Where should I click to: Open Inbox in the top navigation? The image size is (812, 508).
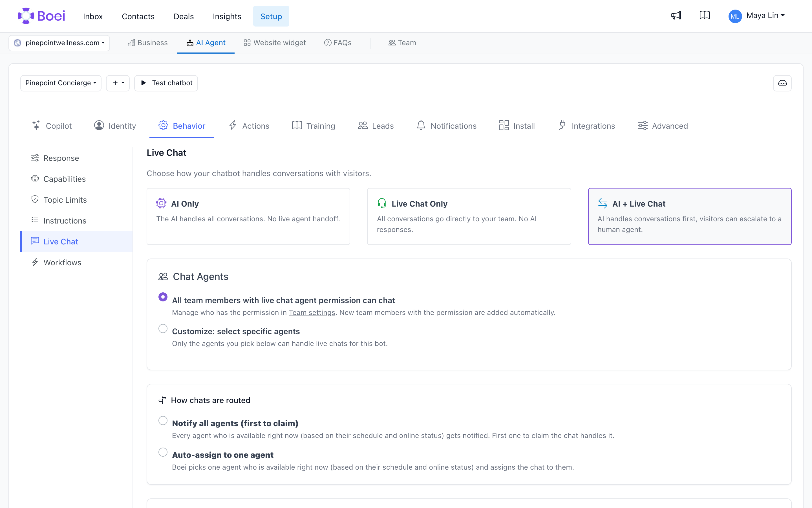(92, 16)
